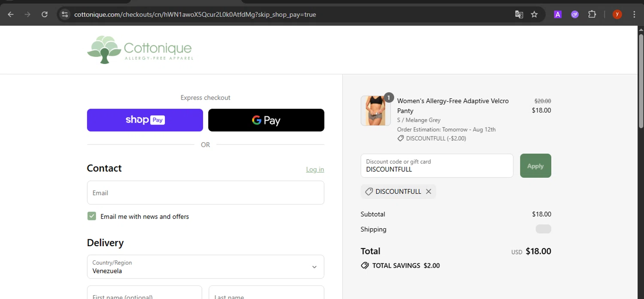Open the Extensions puzzle menu

592,15
